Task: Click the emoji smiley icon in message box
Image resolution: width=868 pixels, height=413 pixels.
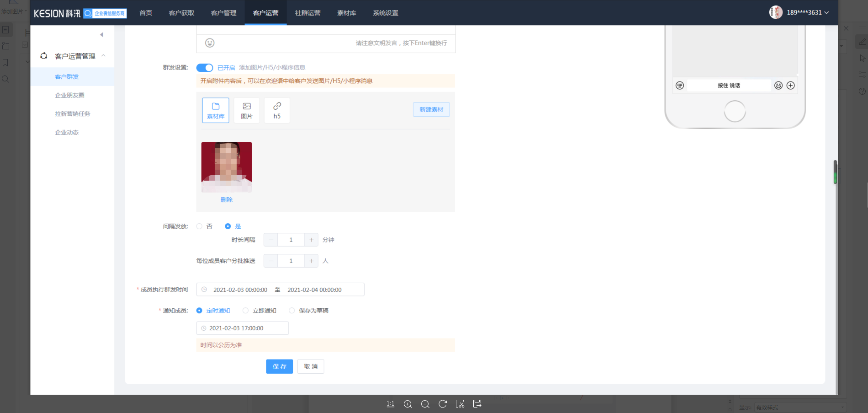Action: [210, 43]
